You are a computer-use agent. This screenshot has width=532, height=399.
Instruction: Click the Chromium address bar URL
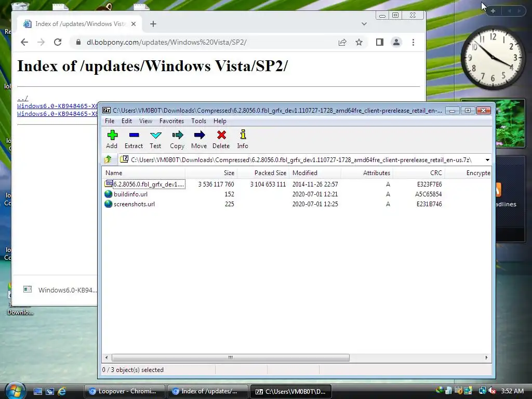(167, 43)
